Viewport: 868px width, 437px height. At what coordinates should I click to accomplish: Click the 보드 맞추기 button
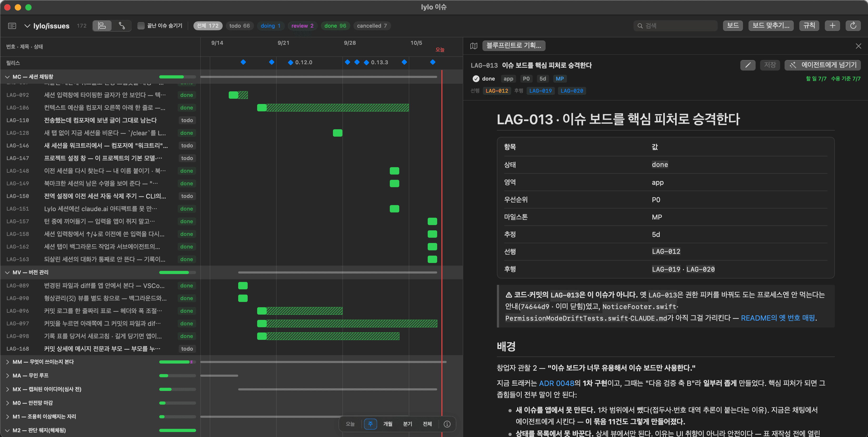pyautogui.click(x=771, y=26)
